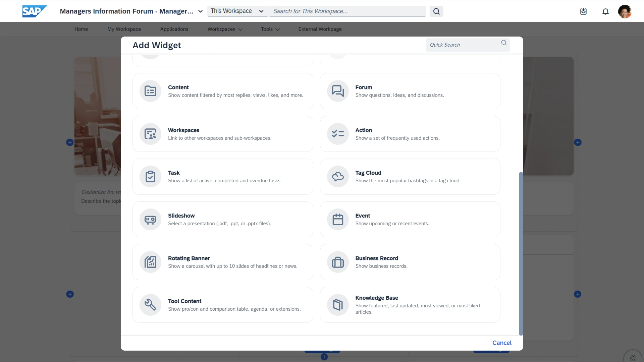Choose the Rotating Banner widget icon
Screen dimensions: 644x362
[150, 262]
